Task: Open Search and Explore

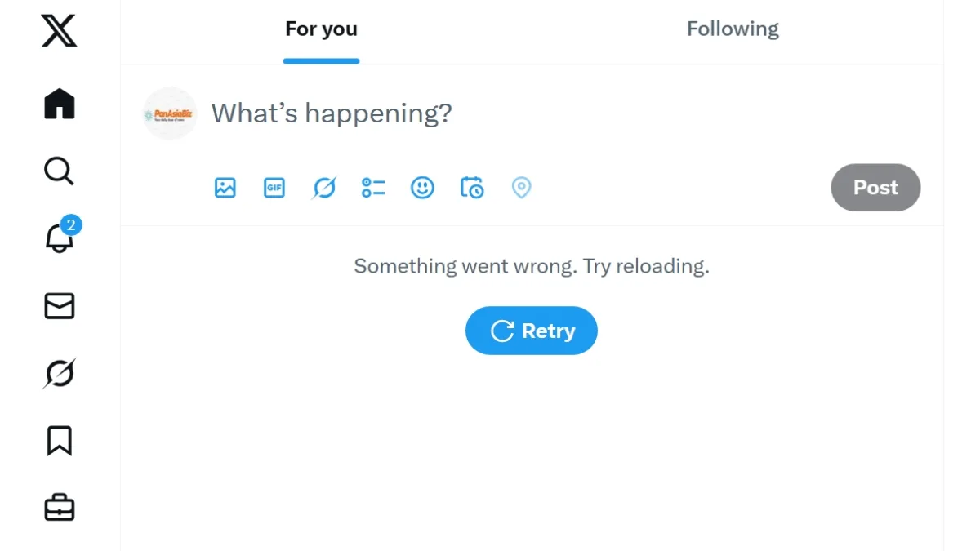Action: 59,171
